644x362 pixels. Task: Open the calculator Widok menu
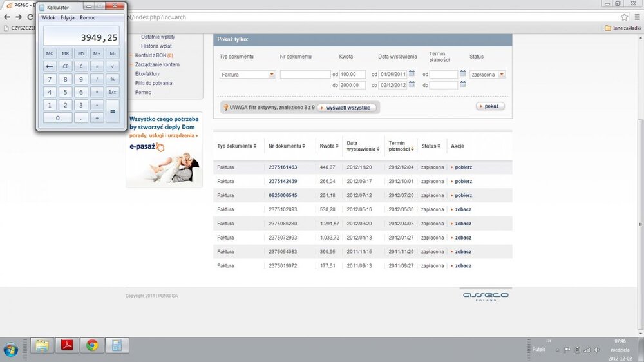[x=48, y=18]
